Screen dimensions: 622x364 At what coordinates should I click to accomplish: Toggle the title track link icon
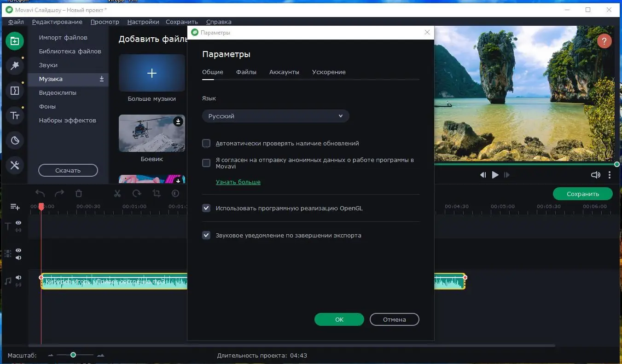coord(18,230)
